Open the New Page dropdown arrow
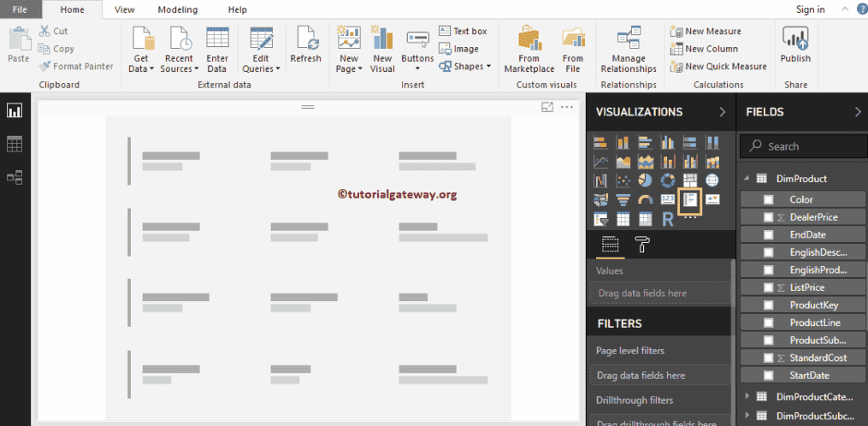868x426 pixels. coord(360,69)
